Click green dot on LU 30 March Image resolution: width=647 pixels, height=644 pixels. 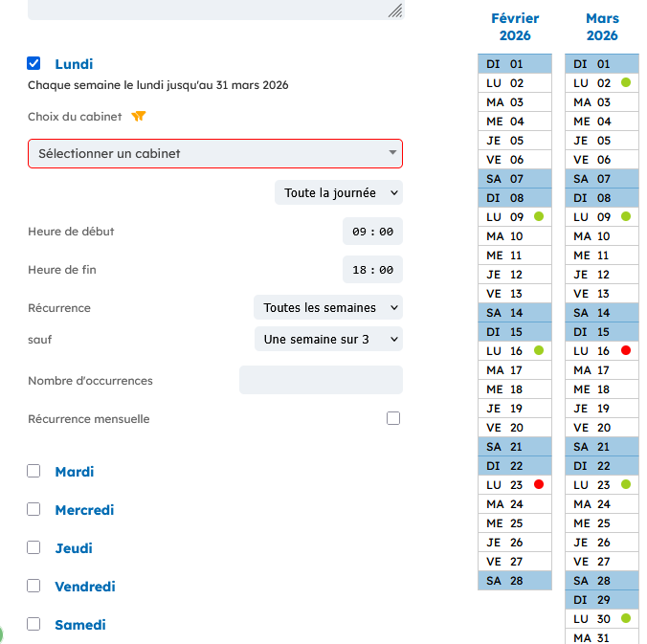(626, 619)
